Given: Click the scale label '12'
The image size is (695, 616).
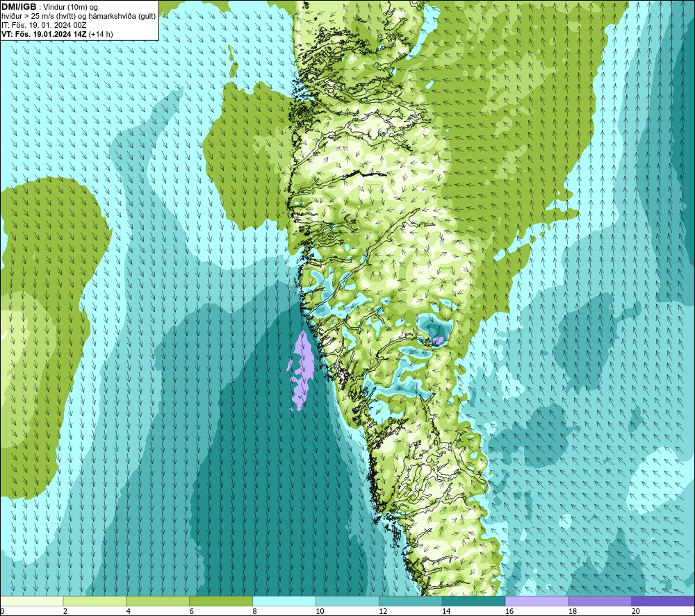Looking at the screenshot, I should [x=383, y=611].
